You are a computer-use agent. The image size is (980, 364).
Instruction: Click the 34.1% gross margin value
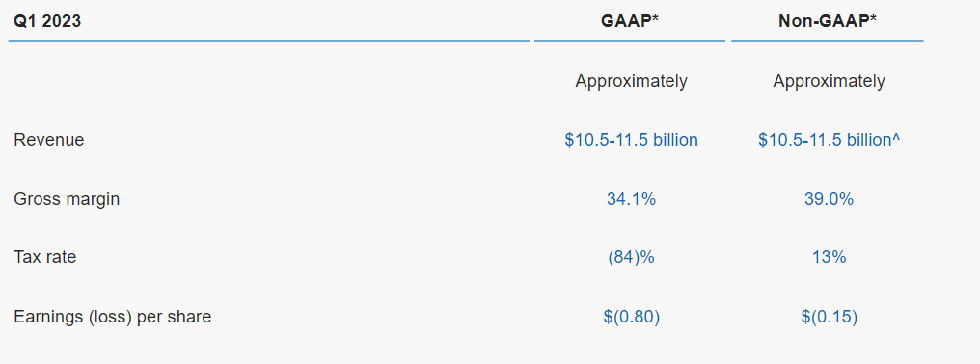coord(631,199)
